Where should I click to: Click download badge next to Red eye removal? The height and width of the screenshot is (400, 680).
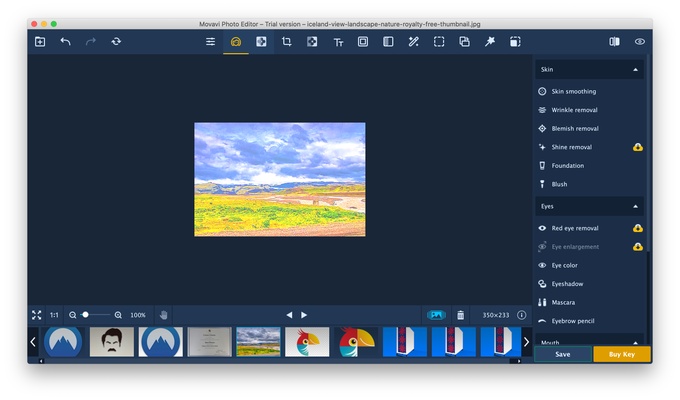pyautogui.click(x=638, y=228)
